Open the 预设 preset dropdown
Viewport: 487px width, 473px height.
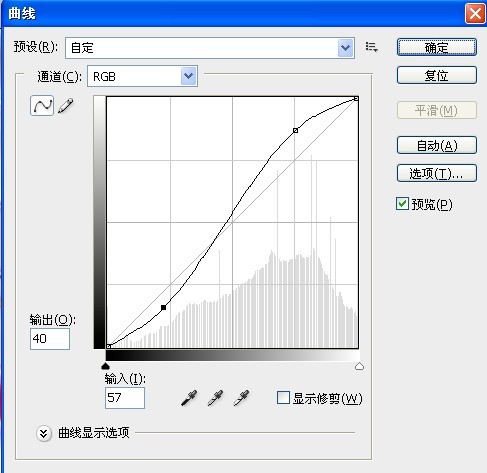pos(210,48)
